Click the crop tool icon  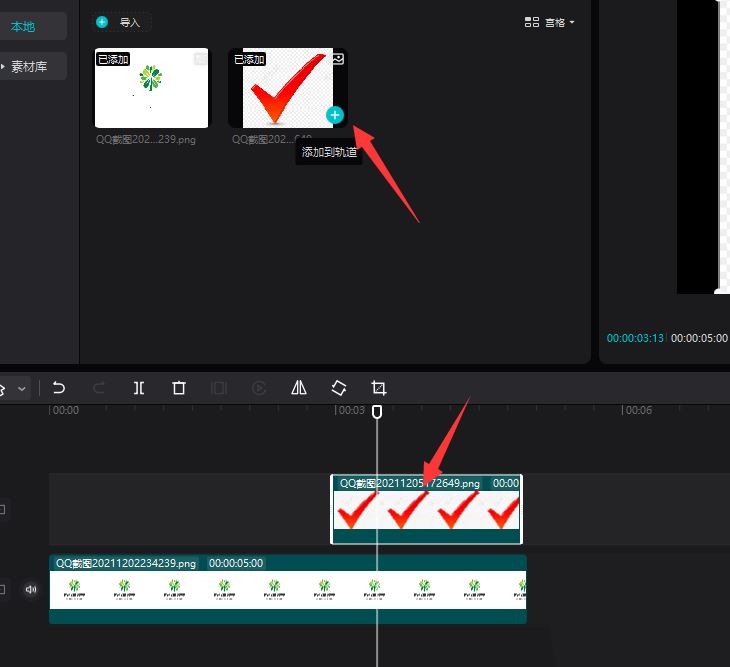379,388
